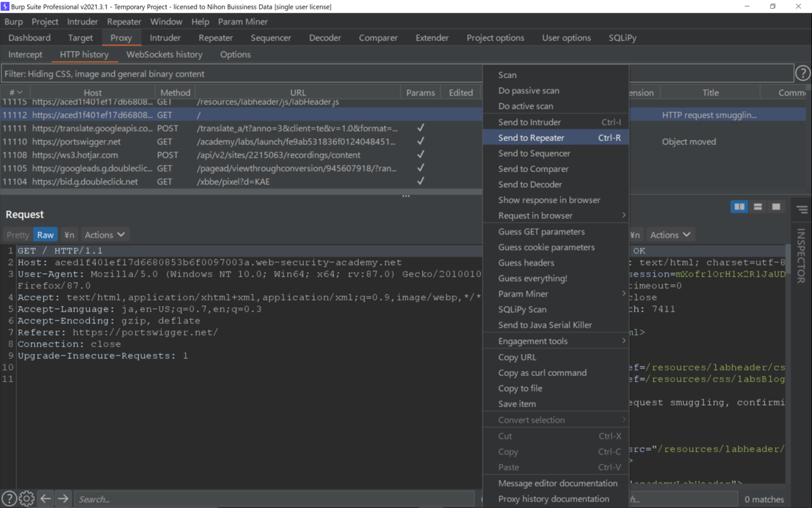Open the Burp menu in menu bar
812x508 pixels.
coord(14,22)
